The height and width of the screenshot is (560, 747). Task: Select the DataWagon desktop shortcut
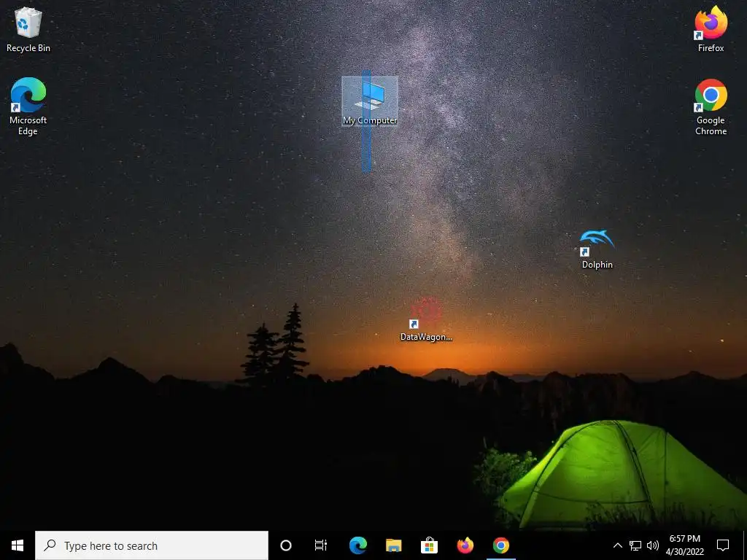(426, 320)
